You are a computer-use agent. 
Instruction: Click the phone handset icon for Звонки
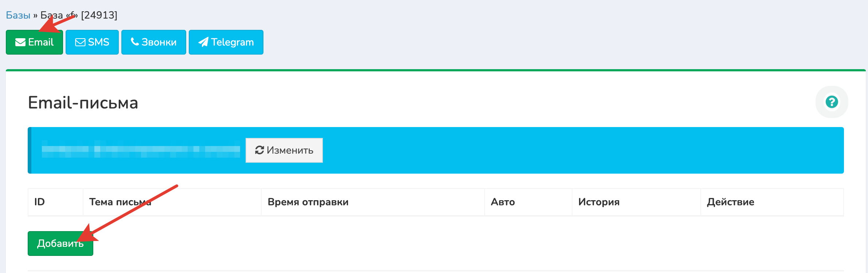[x=135, y=42]
